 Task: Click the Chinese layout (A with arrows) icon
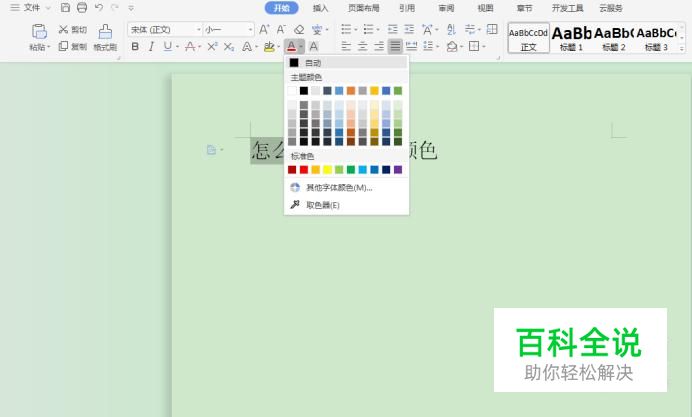point(427,30)
